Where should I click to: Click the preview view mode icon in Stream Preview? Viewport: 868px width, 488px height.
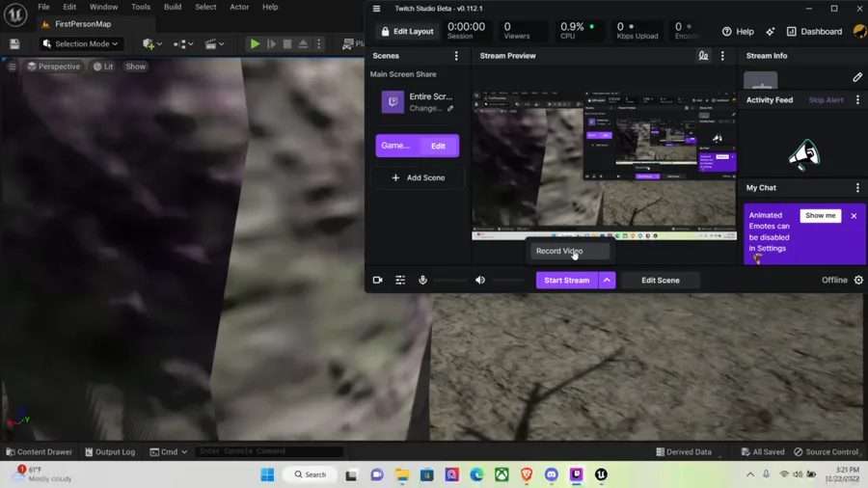703,56
